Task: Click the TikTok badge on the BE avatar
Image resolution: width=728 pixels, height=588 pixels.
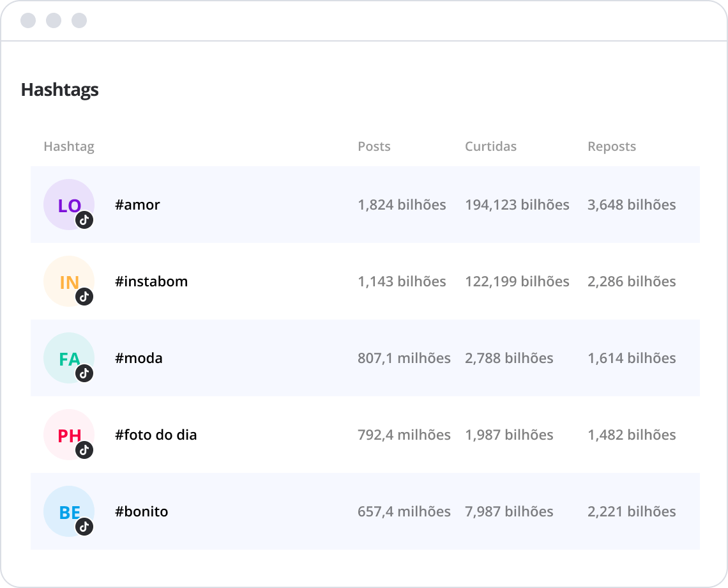Action: point(84,527)
